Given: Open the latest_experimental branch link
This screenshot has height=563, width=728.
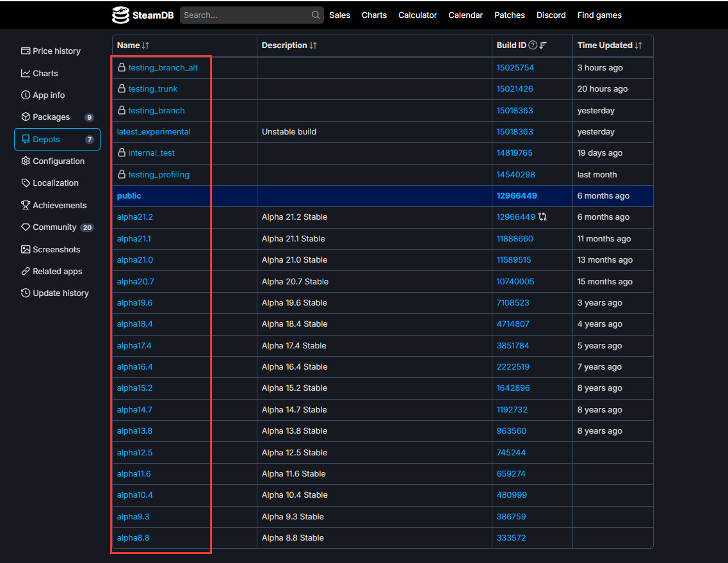Looking at the screenshot, I should 154,132.
